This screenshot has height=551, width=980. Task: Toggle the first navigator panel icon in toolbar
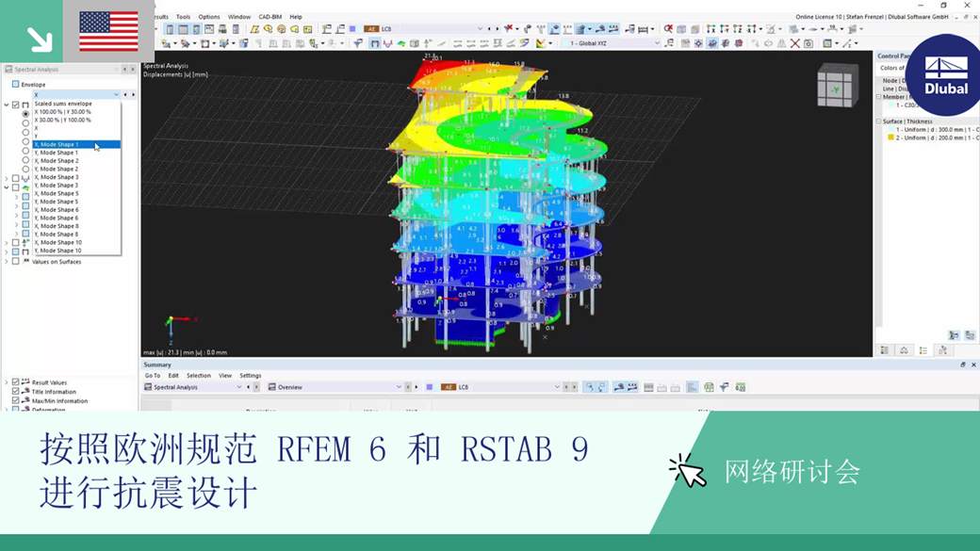tap(170, 29)
